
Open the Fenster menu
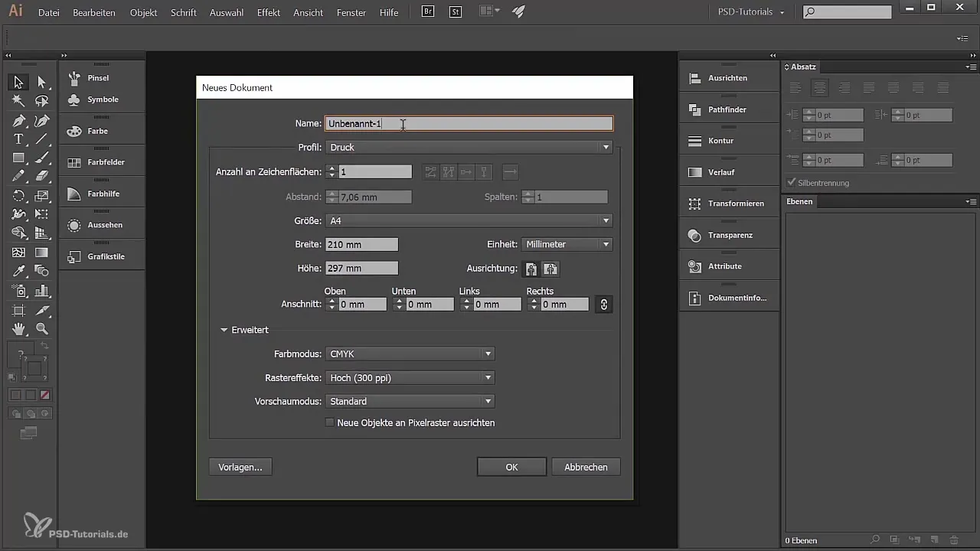pyautogui.click(x=351, y=13)
